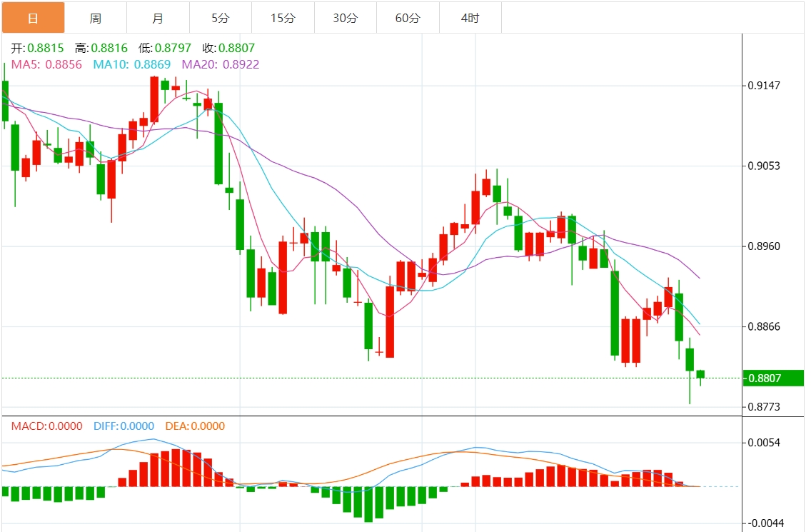Click the green 0.8807 current price tag

pyautogui.click(x=773, y=378)
